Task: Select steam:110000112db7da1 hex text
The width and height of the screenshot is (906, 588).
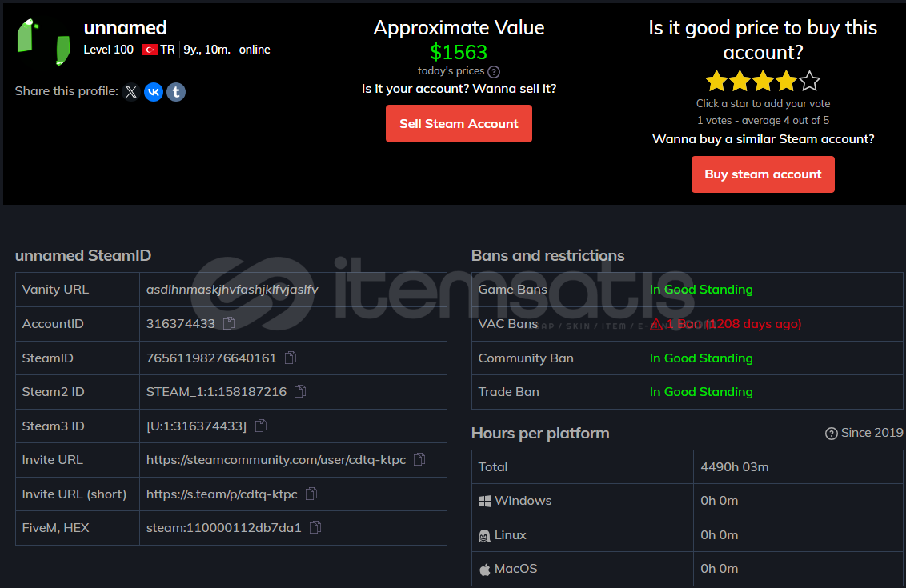Action: tap(224, 528)
